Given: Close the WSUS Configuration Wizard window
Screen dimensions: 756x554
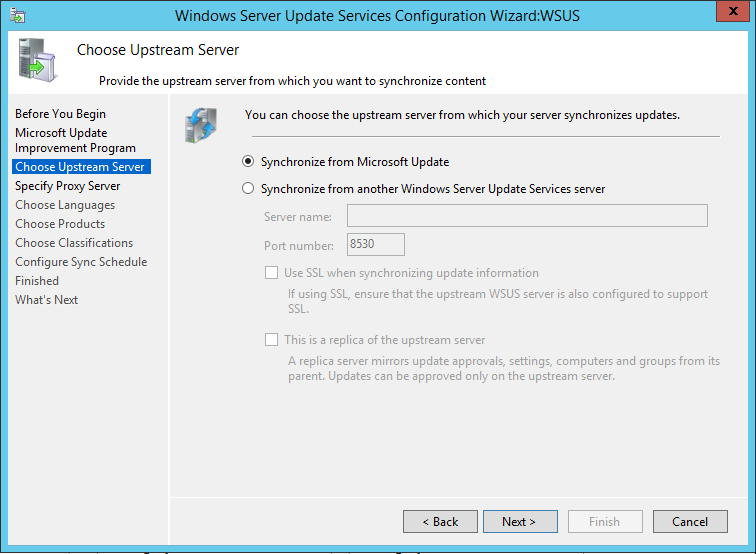Looking at the screenshot, I should (732, 11).
